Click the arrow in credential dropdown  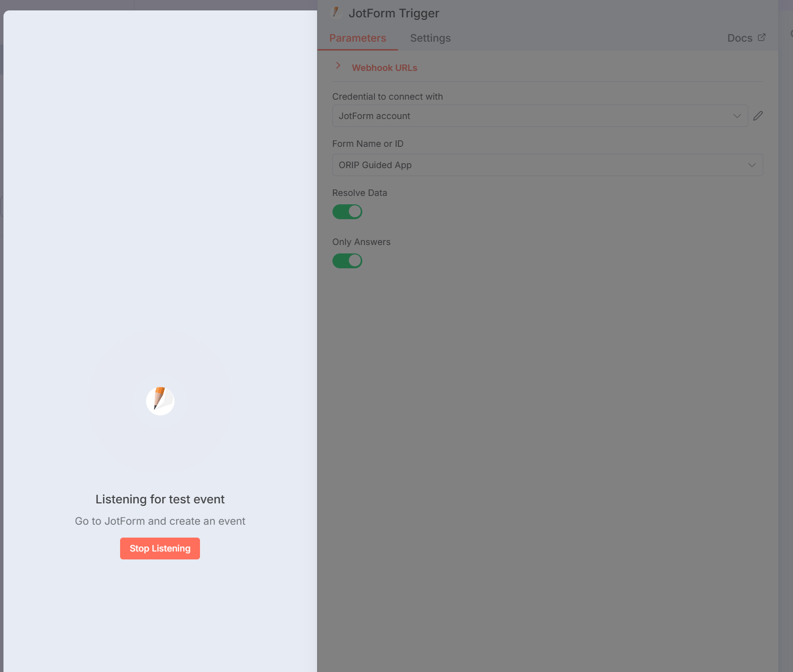point(737,116)
